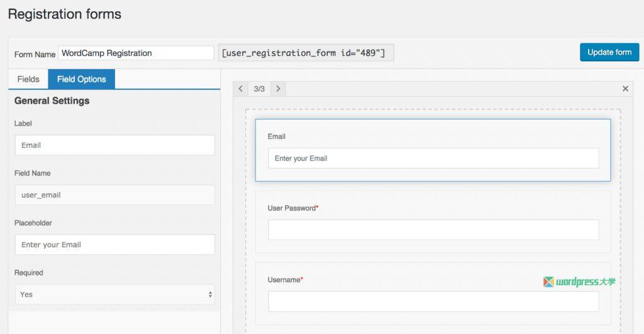Viewport: 644px width, 334px height.
Task: Click the Enter your Email preview input
Action: (x=433, y=159)
